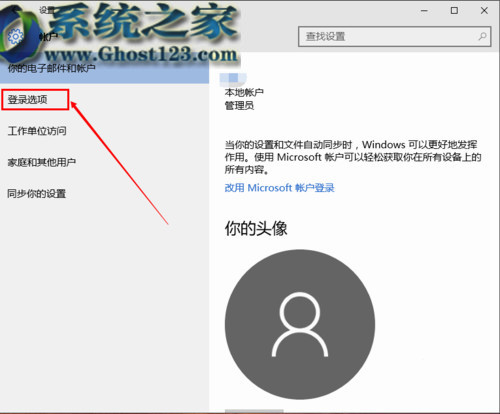Close the Settings window
Viewport: 500px width, 414px height.
tap(484, 11)
